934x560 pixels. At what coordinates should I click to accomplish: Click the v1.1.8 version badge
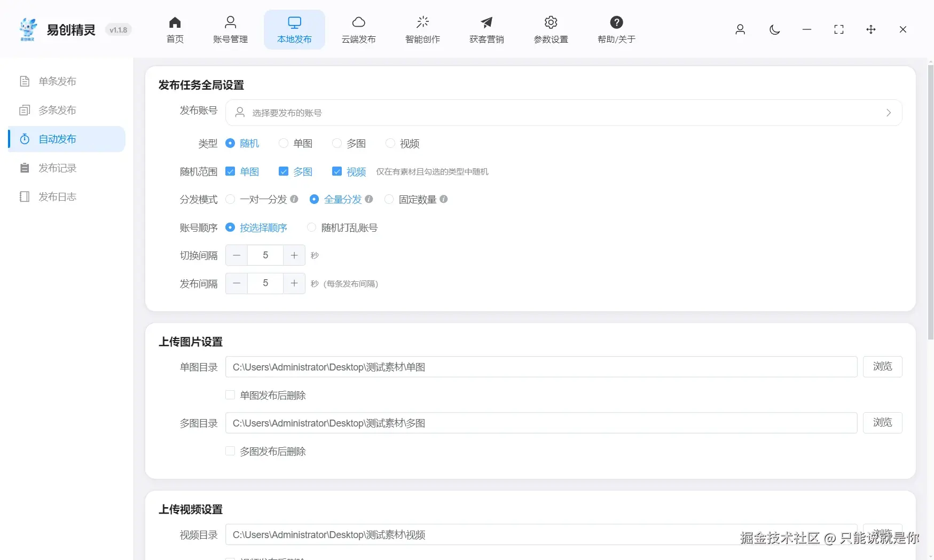coord(119,30)
